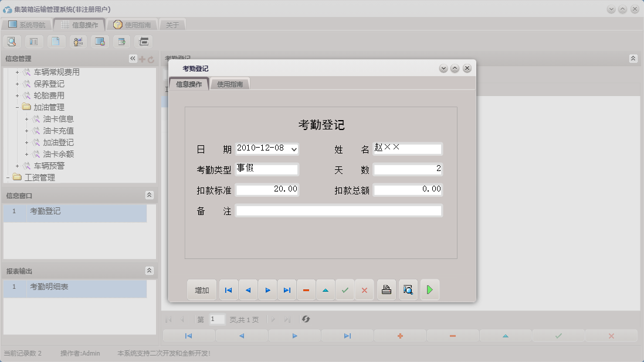The image size is (644, 362).
Task: Select the search icon on the main toolbar
Action: pyautogui.click(x=12, y=41)
